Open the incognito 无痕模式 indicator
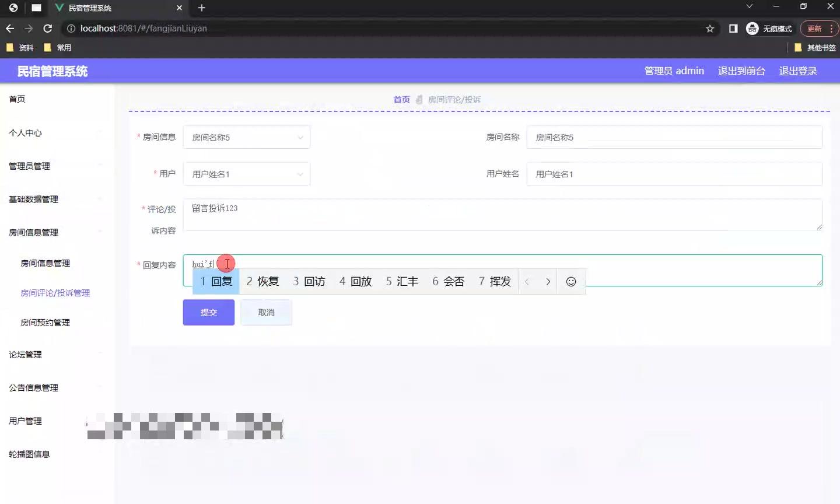The width and height of the screenshot is (840, 504). pos(769,29)
